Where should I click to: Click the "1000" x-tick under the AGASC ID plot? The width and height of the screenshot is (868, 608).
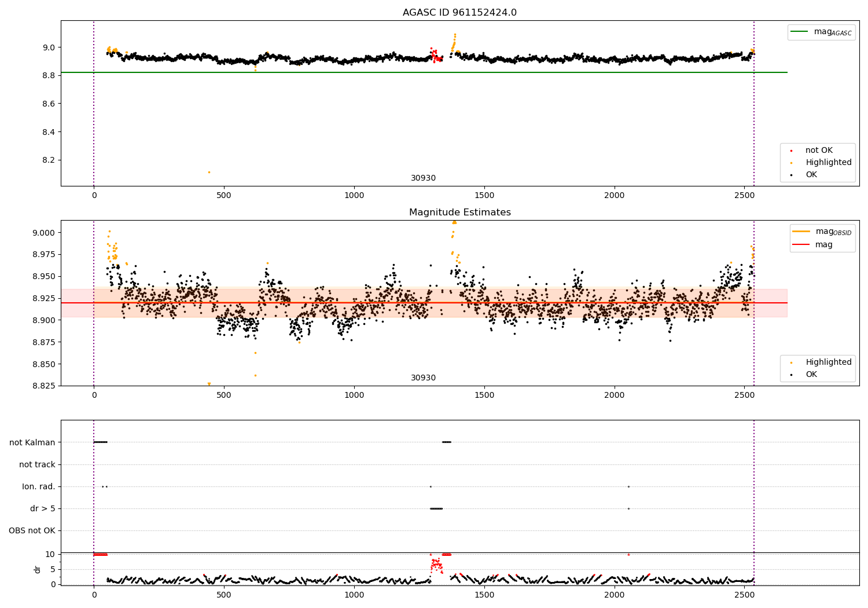(354, 195)
